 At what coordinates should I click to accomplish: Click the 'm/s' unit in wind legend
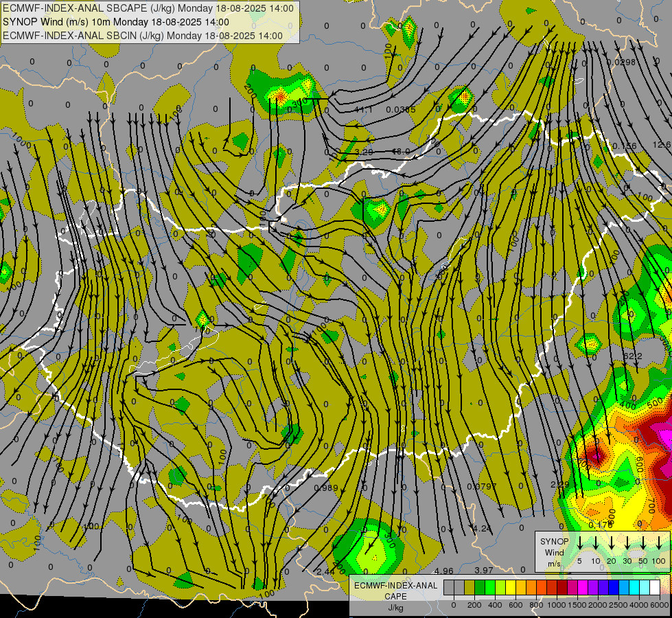[x=554, y=563]
